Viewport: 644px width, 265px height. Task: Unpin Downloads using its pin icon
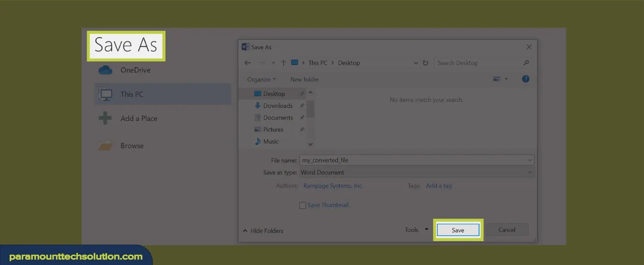pyautogui.click(x=302, y=106)
